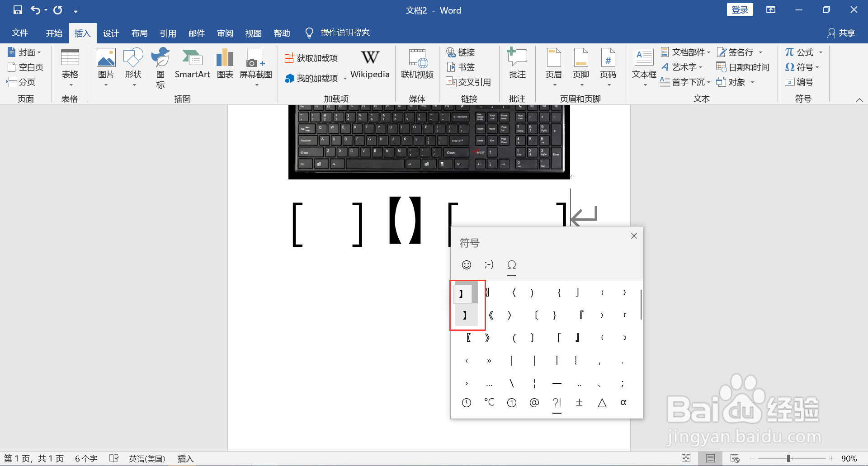
Task: Save the document with the floppy disk icon
Action: click(x=18, y=10)
